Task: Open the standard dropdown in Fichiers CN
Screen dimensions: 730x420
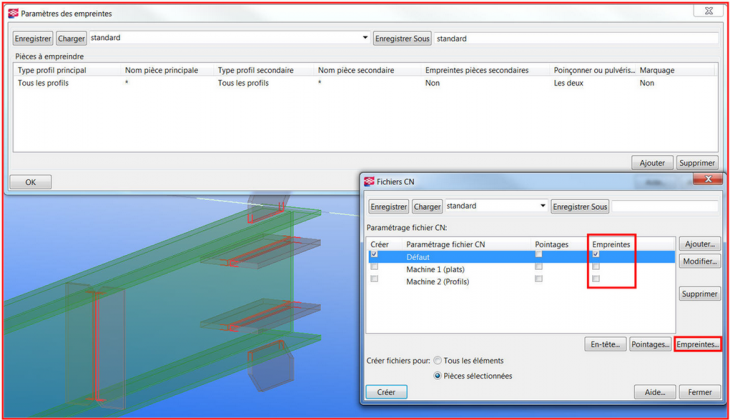Action: [542, 206]
